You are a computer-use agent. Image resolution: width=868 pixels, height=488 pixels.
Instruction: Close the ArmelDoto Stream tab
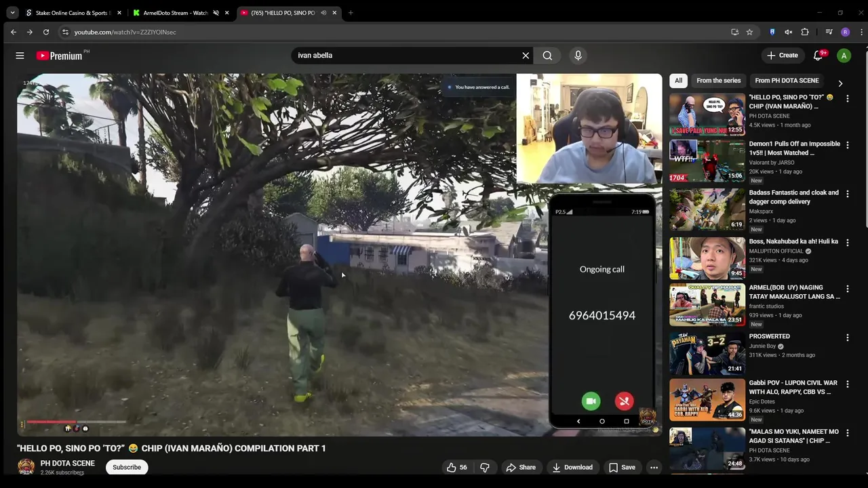point(227,13)
